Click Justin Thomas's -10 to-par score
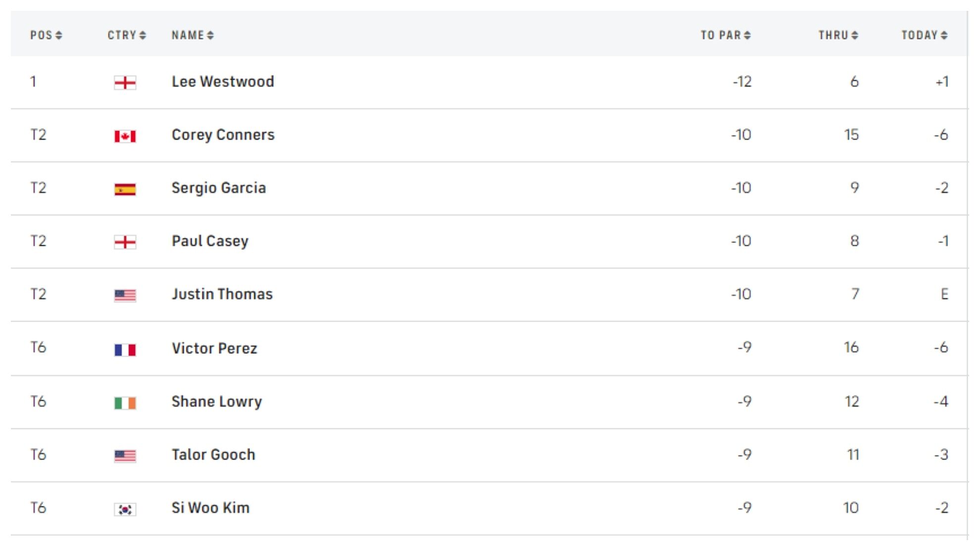 pyautogui.click(x=741, y=294)
